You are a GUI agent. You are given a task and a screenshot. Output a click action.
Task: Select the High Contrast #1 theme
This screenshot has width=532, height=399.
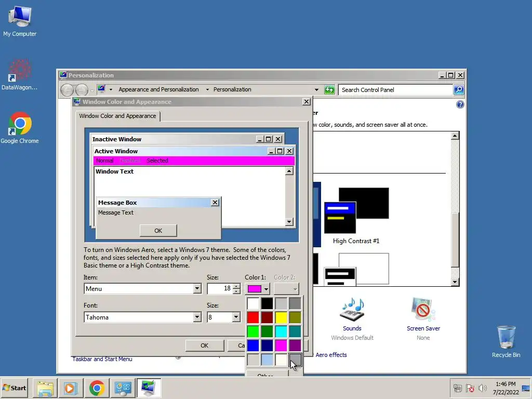[x=356, y=216]
